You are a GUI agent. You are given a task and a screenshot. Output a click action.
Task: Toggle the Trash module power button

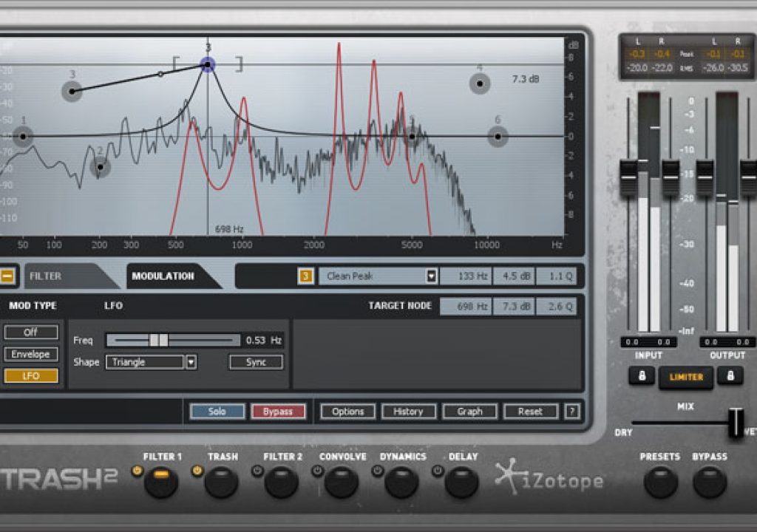coord(197,470)
